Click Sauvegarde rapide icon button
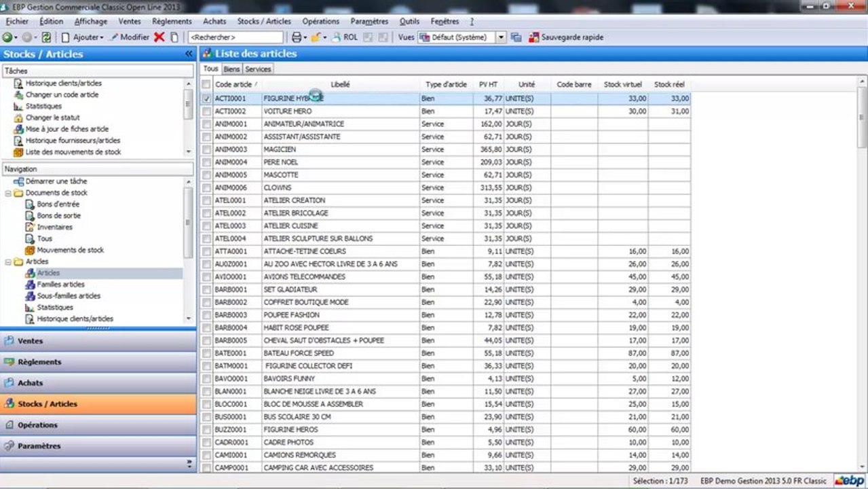 [566, 37]
